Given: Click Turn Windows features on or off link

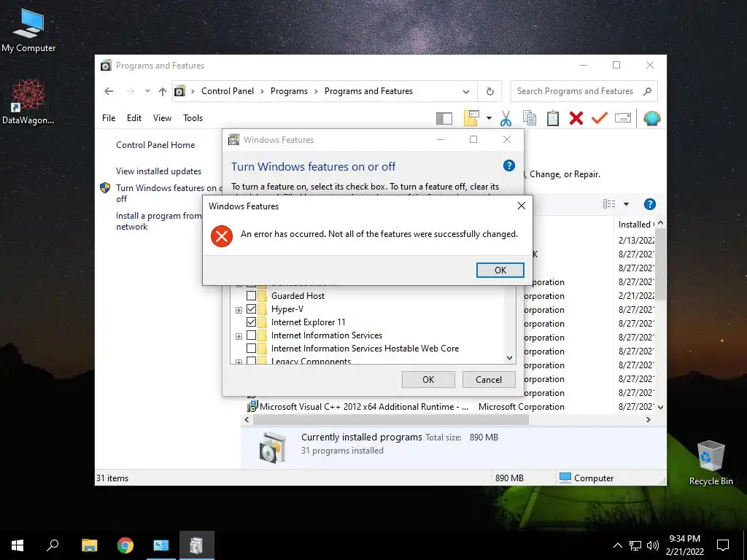Looking at the screenshot, I should [x=168, y=193].
